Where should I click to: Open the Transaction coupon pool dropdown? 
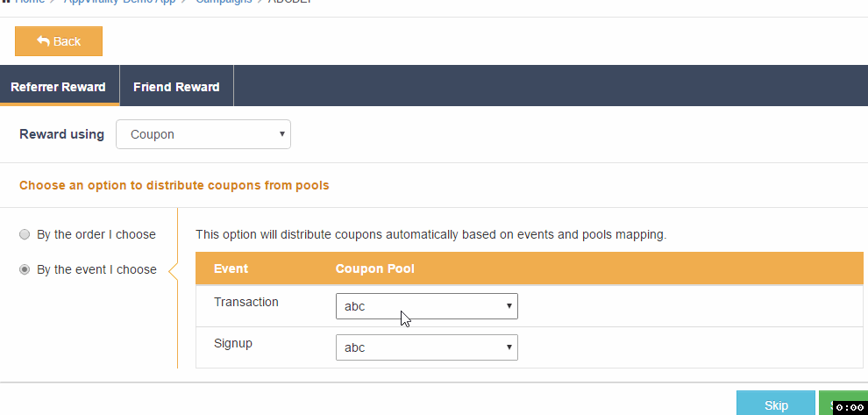(427, 306)
